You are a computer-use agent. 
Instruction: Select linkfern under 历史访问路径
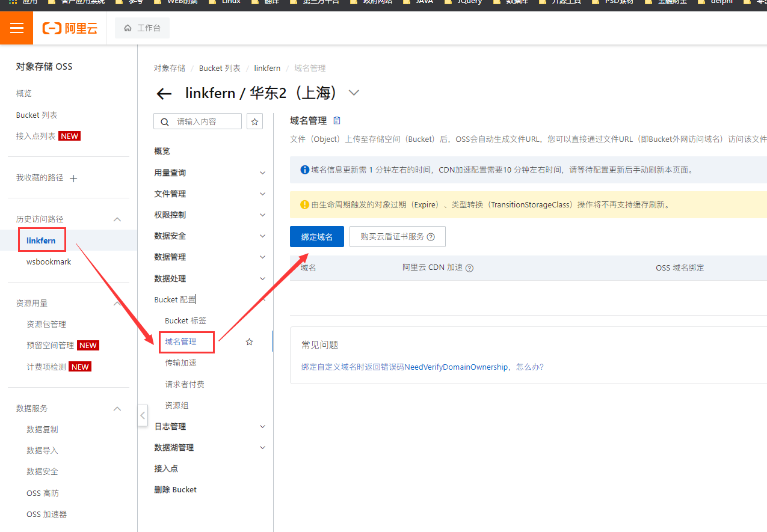point(41,240)
